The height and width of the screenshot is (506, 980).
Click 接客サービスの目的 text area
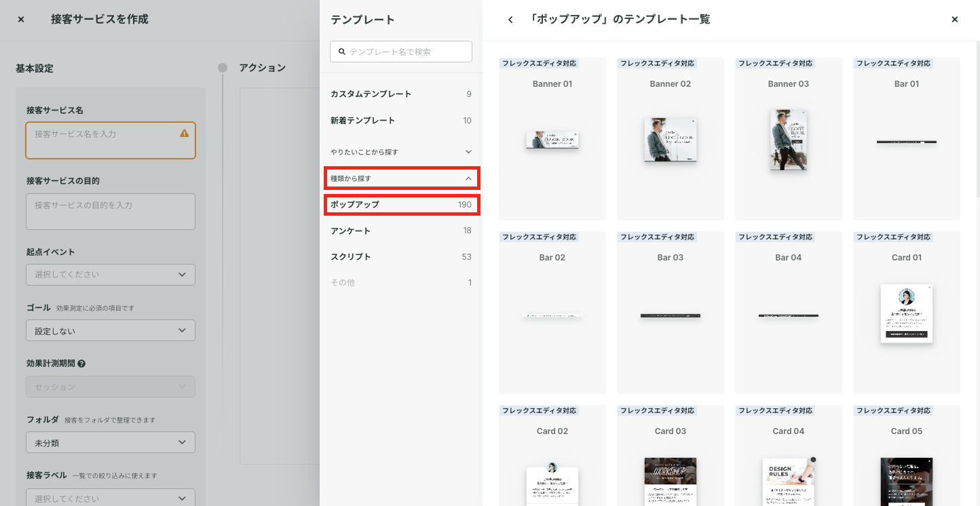(x=111, y=212)
